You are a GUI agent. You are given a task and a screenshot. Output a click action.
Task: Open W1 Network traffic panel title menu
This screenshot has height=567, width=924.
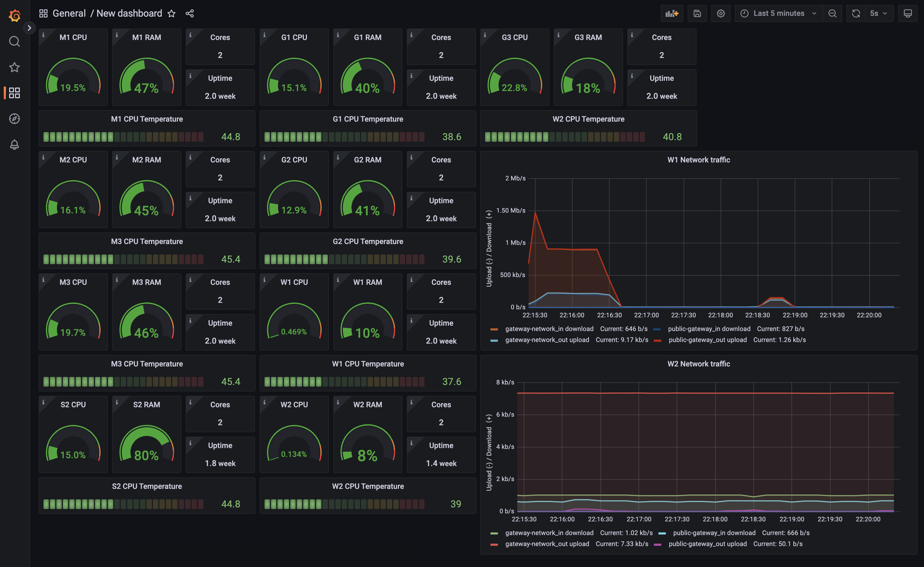[x=698, y=160]
